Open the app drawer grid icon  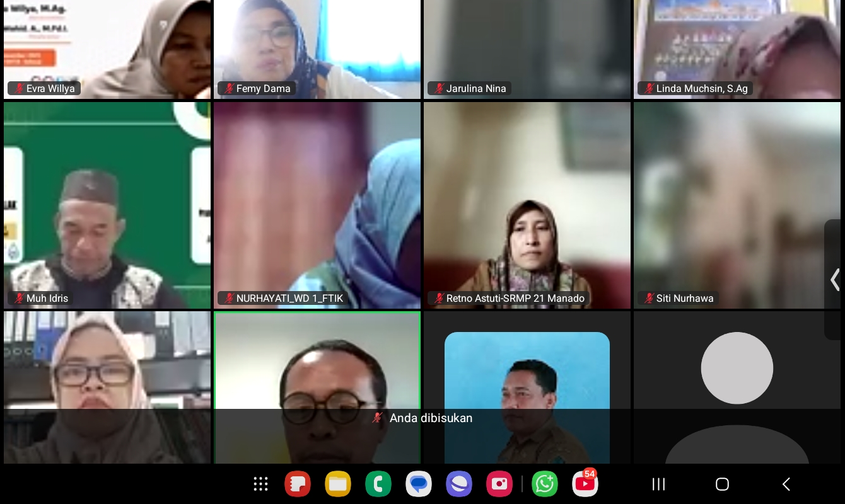(x=260, y=484)
